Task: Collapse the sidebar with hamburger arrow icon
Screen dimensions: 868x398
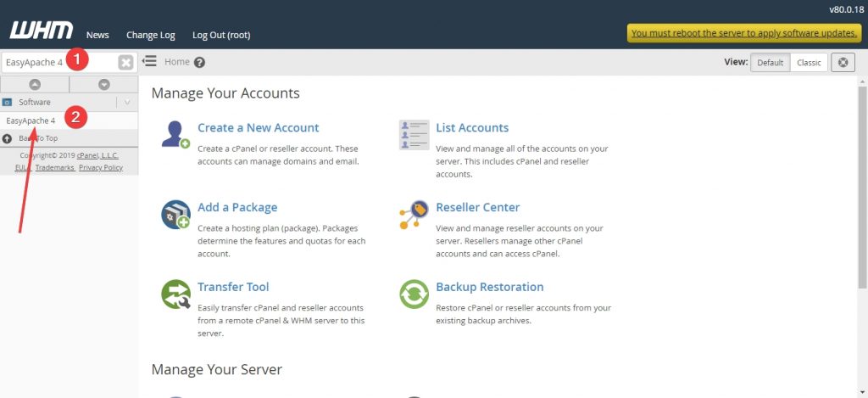Action: click(149, 61)
